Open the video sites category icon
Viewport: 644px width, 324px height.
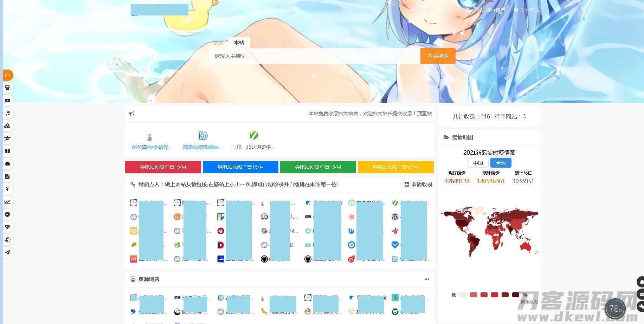(x=7, y=101)
